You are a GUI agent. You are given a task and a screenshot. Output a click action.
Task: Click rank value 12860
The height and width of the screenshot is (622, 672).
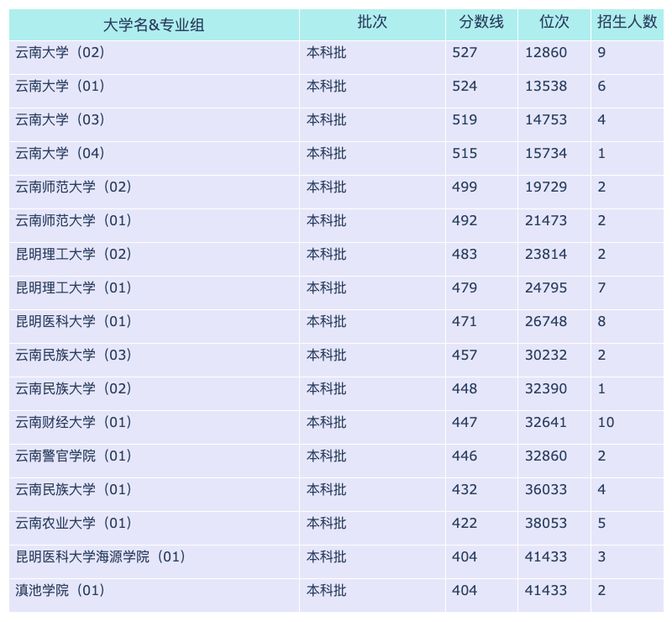pyautogui.click(x=546, y=52)
